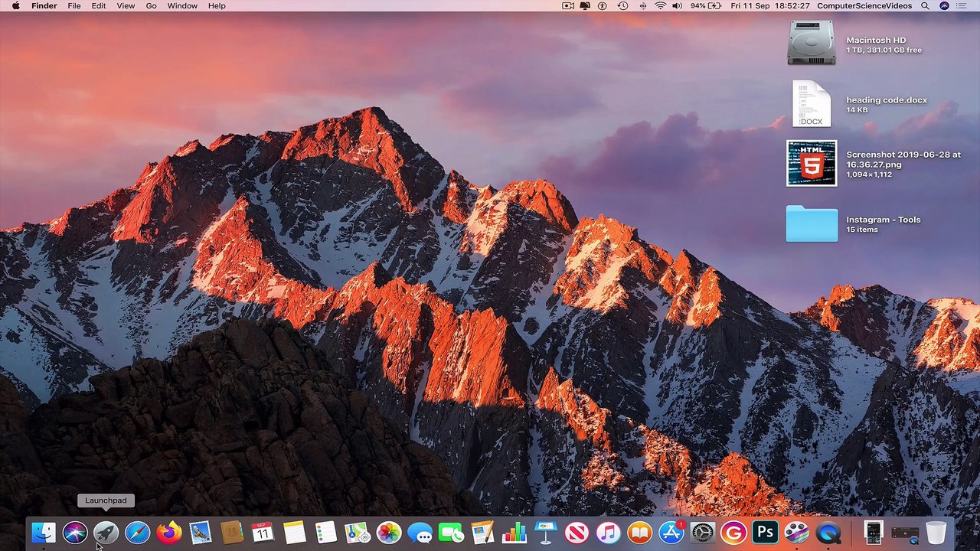Open Launchpad from the dock
The image size is (980, 551).
(x=106, y=533)
